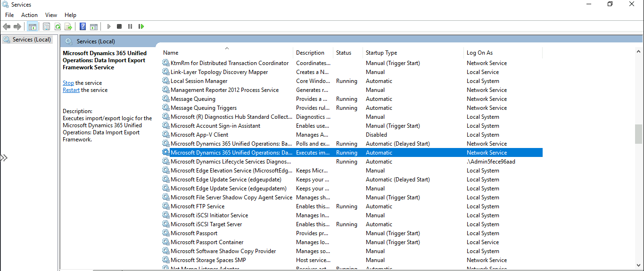Select Microsoft (R) Diagnostics Hub Standard Collector service
The height and width of the screenshot is (271, 644).
point(231,117)
